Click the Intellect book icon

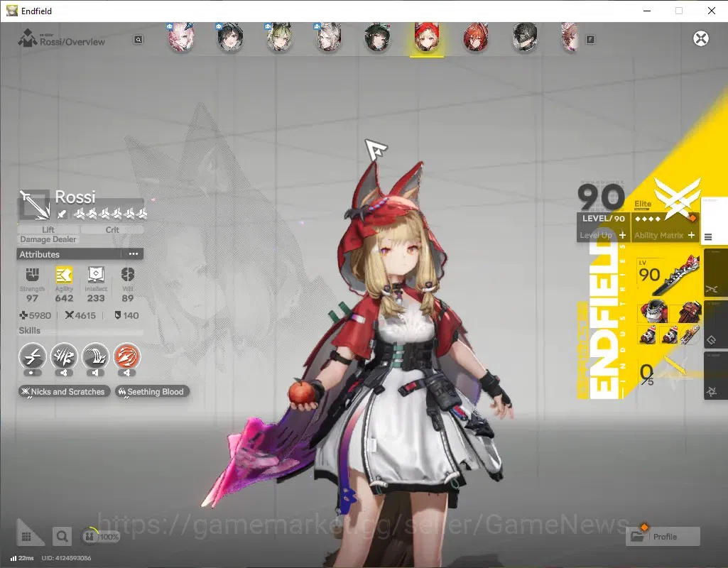pyautogui.click(x=96, y=274)
